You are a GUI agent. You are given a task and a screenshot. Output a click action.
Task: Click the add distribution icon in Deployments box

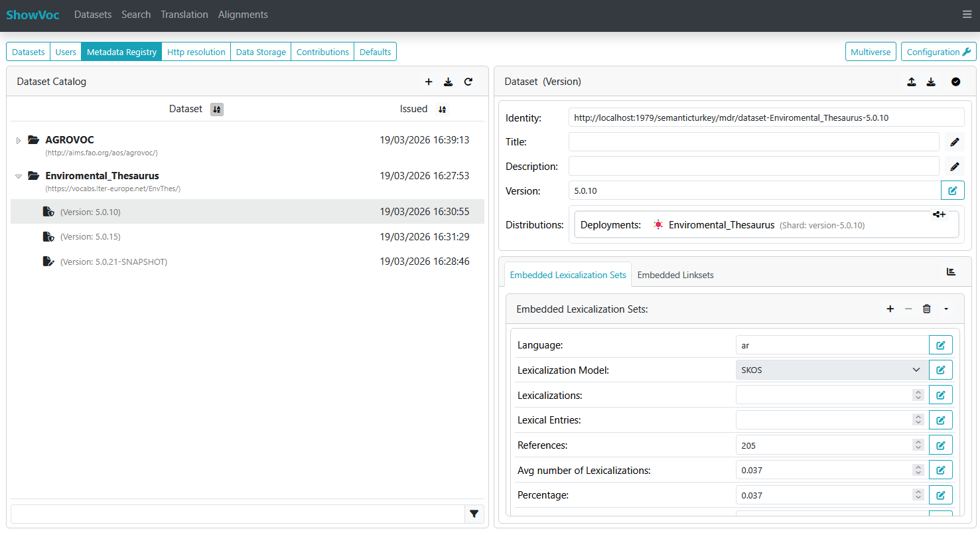click(939, 214)
